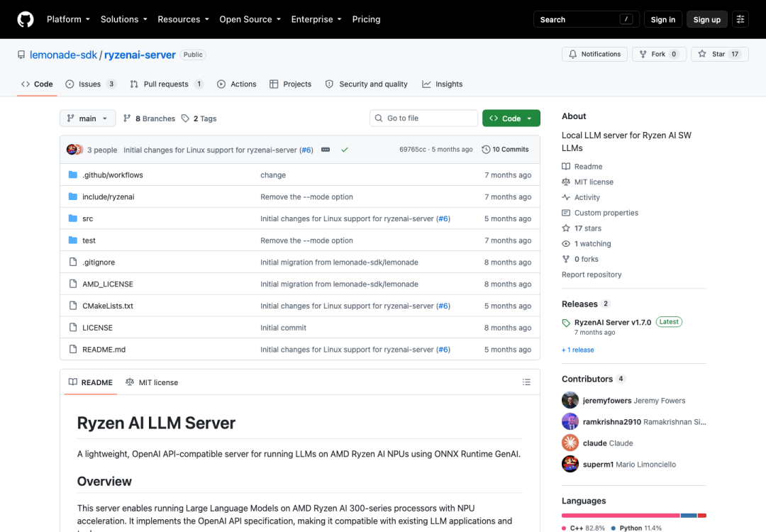Click the .github/workflows folder icon
The image size is (766, 532).
[x=73, y=175]
